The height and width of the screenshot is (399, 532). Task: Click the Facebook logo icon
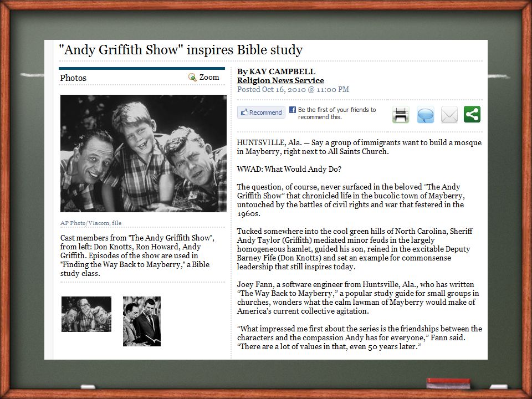[293, 110]
